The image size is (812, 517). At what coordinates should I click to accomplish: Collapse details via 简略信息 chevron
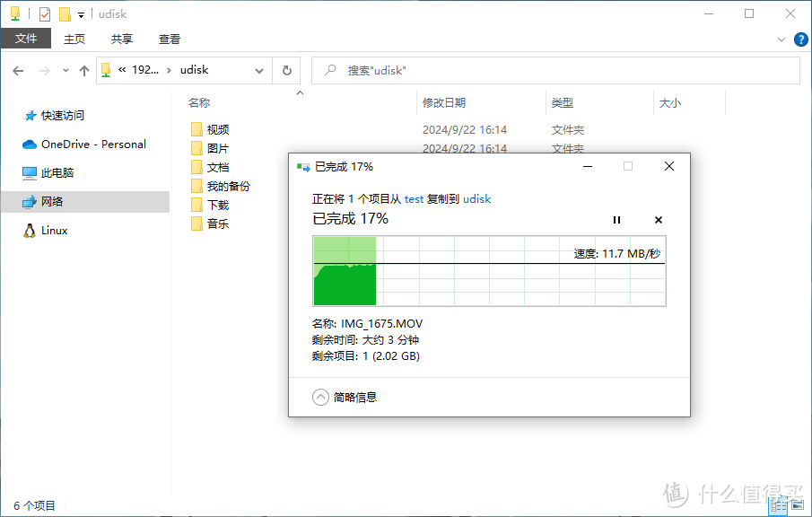pos(320,398)
